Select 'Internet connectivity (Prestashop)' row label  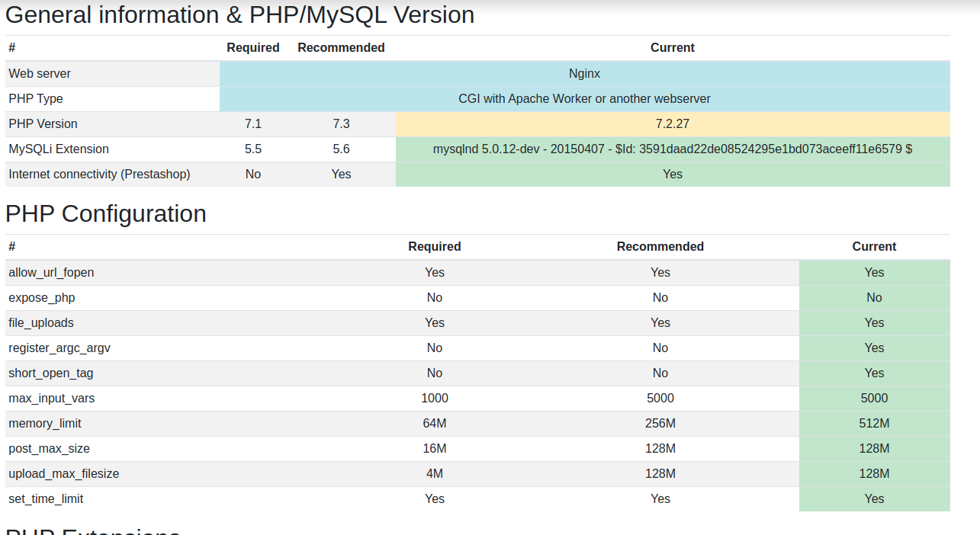pos(99,175)
